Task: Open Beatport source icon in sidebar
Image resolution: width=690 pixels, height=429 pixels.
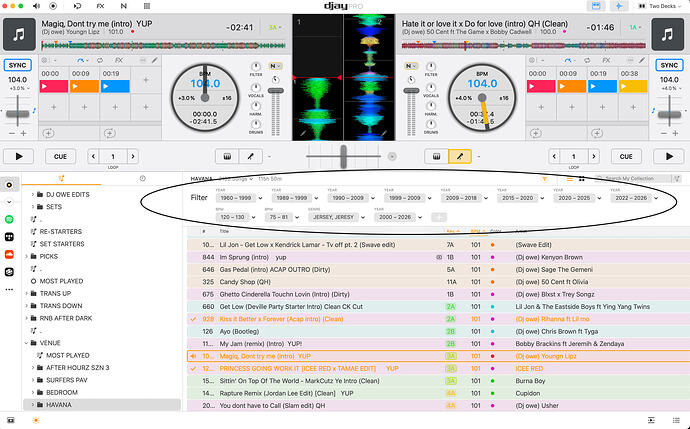Action: 9,272
